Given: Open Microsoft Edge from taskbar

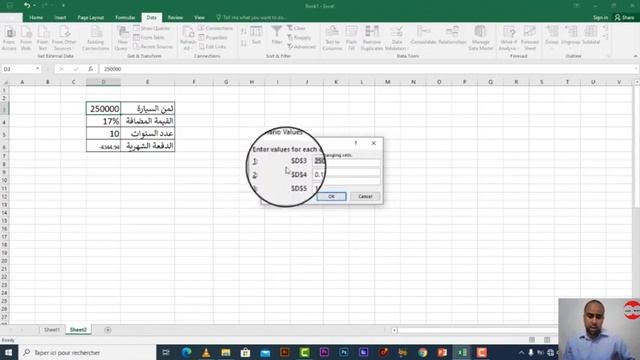Looking at the screenshot, I should (187, 352).
